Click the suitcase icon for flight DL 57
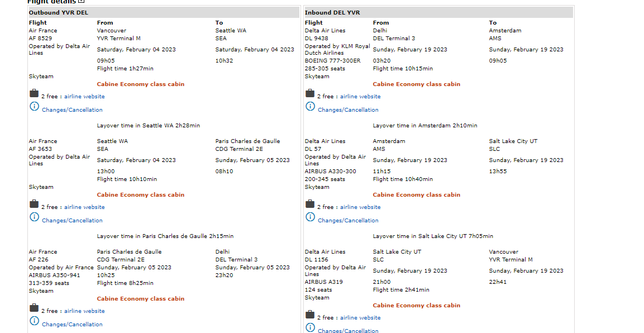Screen dimensions: 644x333 tap(310, 204)
